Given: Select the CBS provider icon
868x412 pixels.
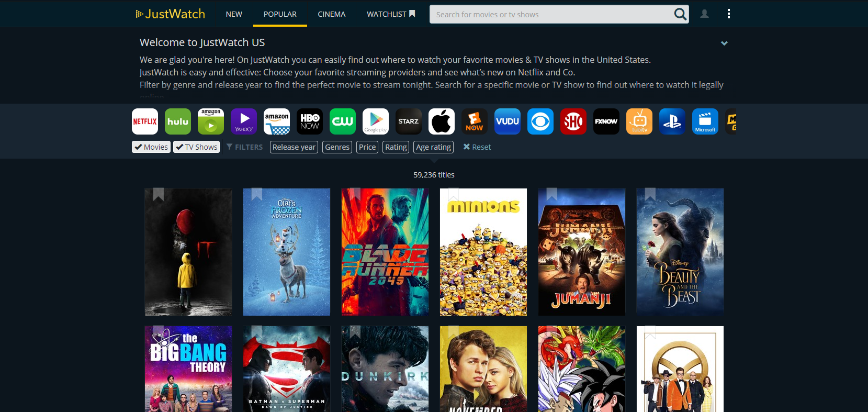Looking at the screenshot, I should [x=540, y=121].
